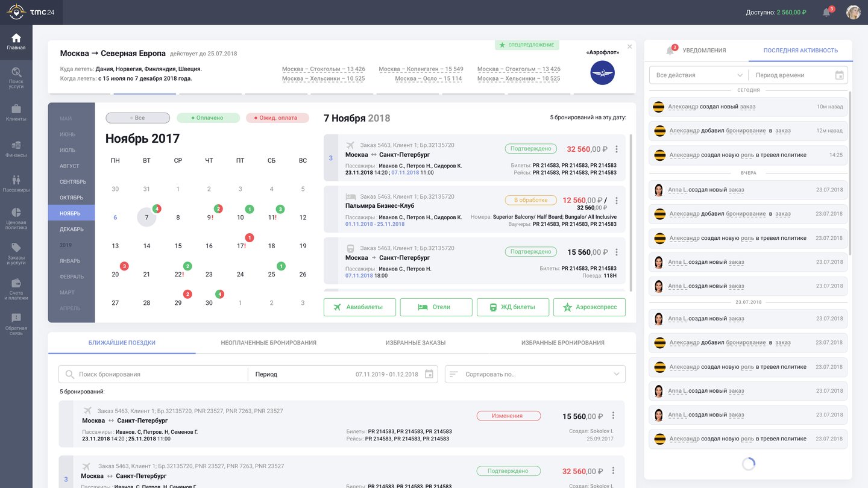Select Декабрь in the month list

72,230
